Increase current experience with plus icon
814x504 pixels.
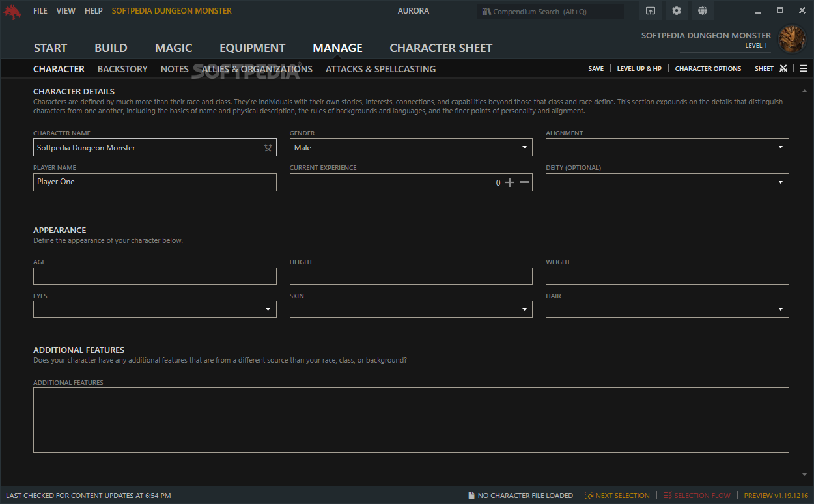point(510,182)
